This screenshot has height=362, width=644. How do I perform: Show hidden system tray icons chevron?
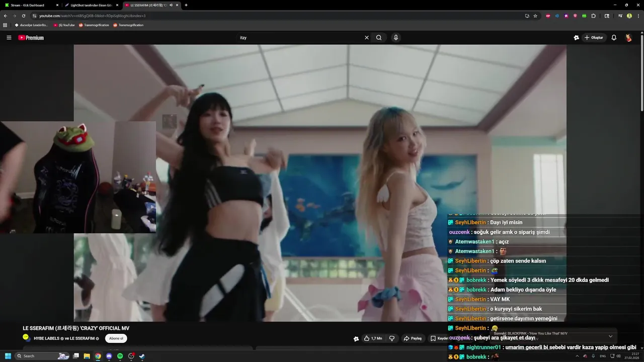click(x=577, y=356)
